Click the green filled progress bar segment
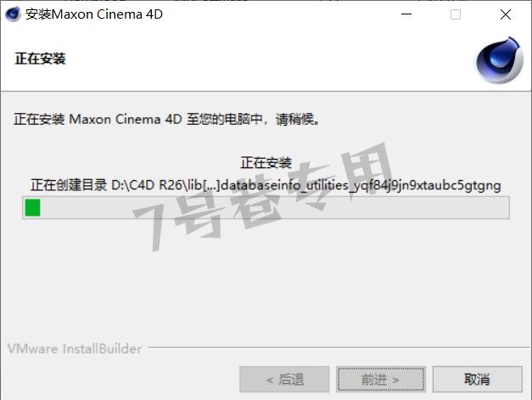The width and height of the screenshot is (532, 400). 32,207
